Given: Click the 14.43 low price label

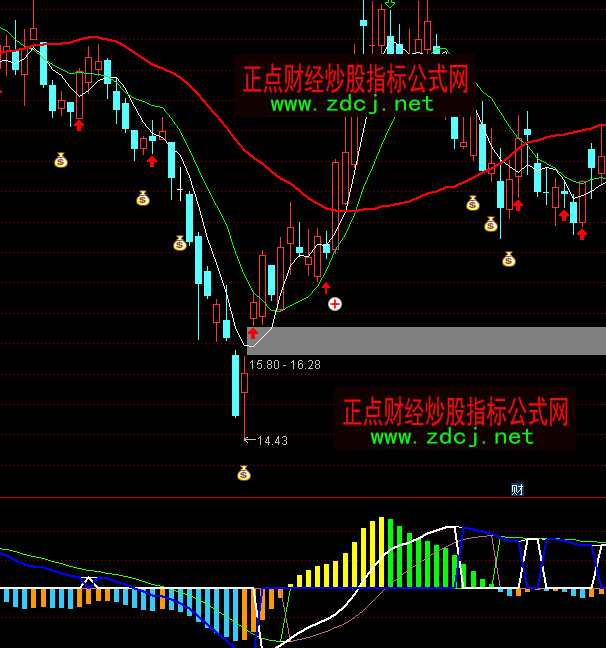Looking at the screenshot, I should point(273,440).
